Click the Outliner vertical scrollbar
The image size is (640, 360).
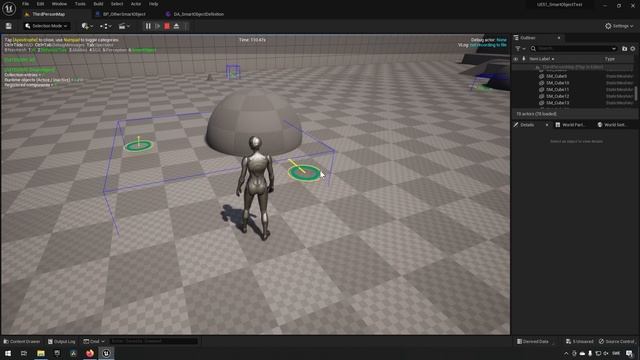click(x=636, y=93)
